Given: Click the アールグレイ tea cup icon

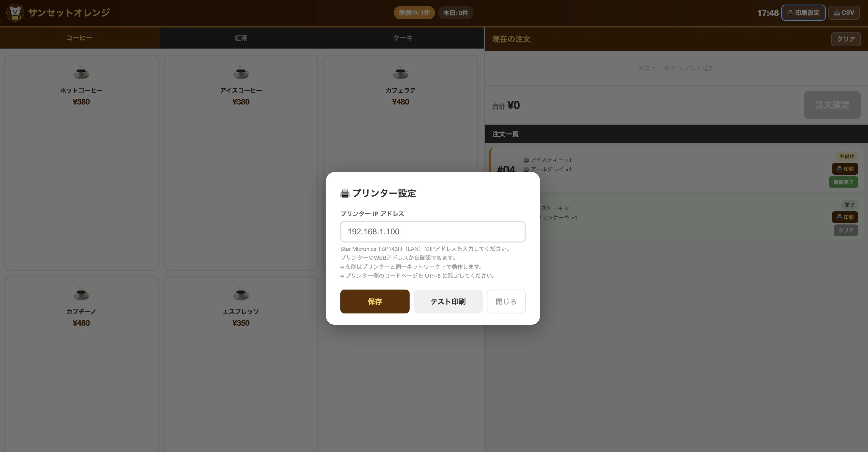Looking at the screenshot, I should point(526,169).
